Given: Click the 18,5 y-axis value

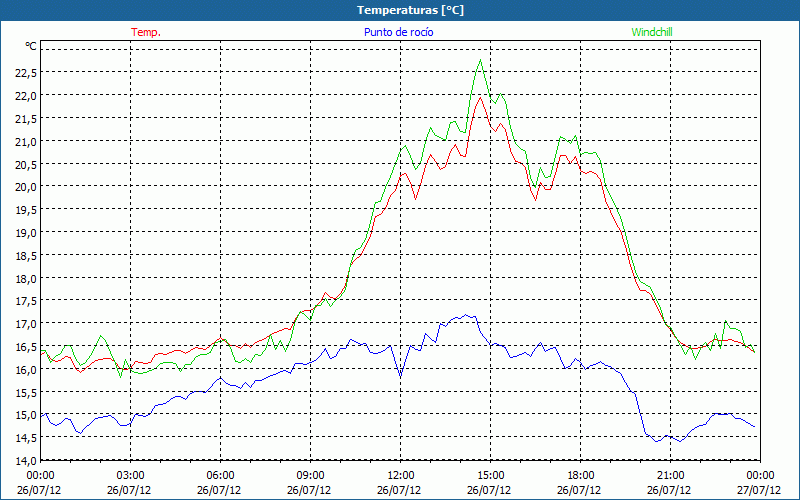Looking at the screenshot, I should pos(26,256).
